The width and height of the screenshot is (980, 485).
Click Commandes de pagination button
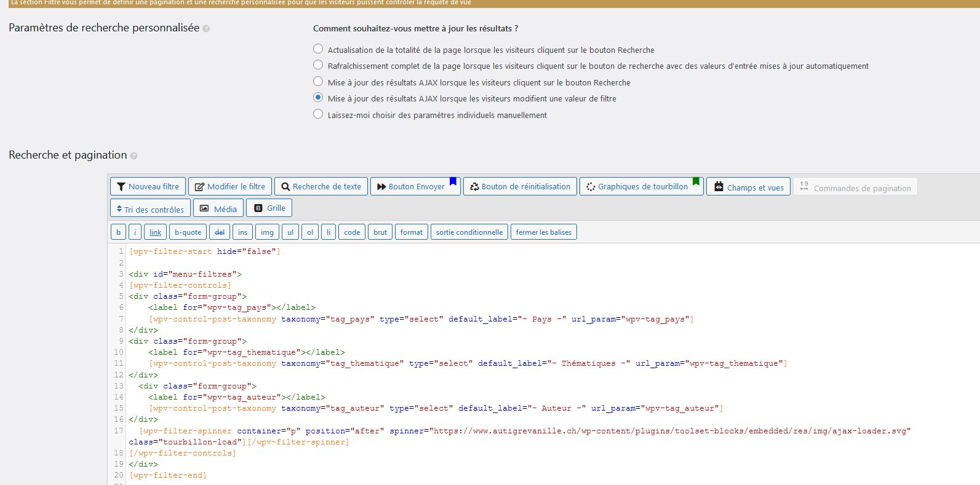coord(855,186)
